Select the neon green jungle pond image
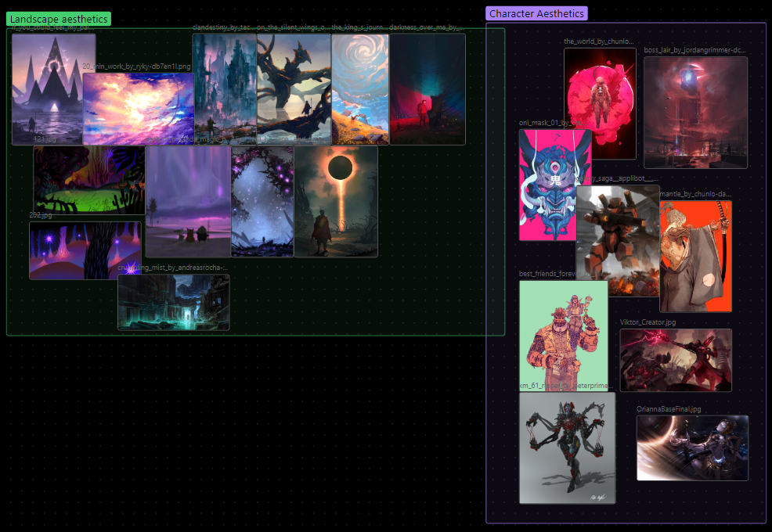 (89, 180)
